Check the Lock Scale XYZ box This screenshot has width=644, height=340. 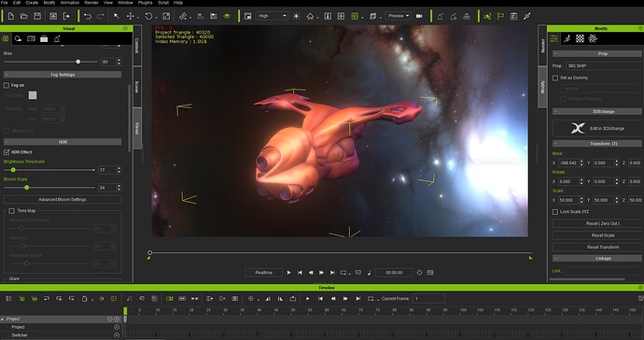click(555, 212)
